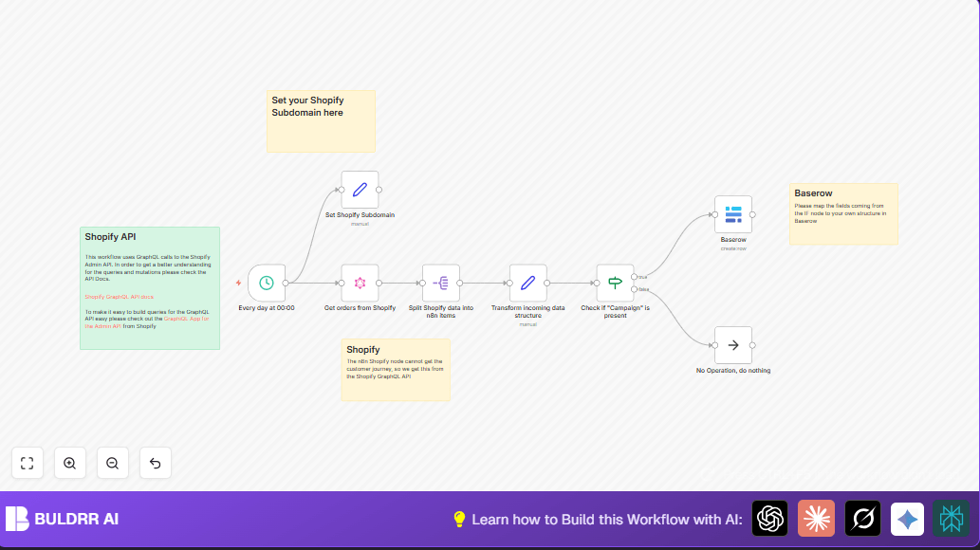The width and height of the screenshot is (980, 550).
Task: Click the zoom out magnifier button
Action: click(113, 463)
